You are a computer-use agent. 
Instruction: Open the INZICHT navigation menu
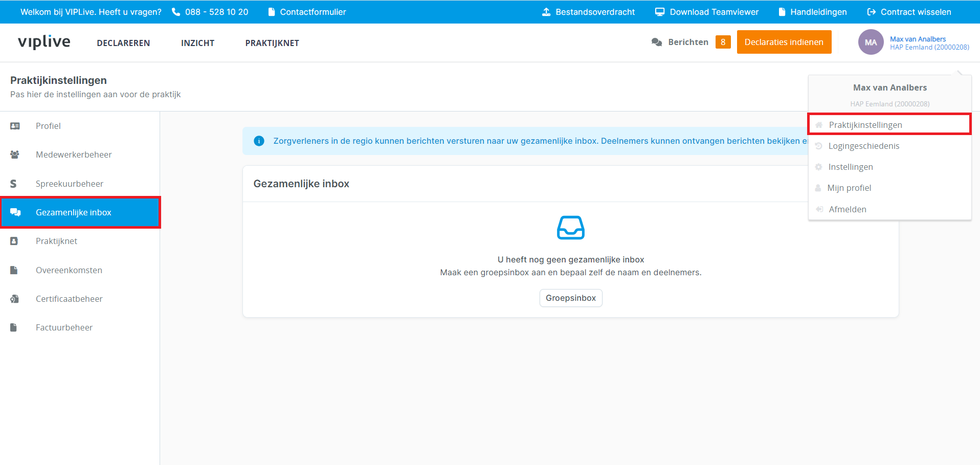point(197,43)
